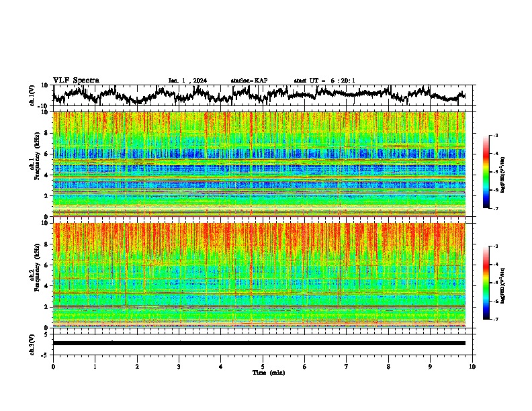Click the "-3" label on ch.1 colorbar
532x411 pixels.
pyautogui.click(x=495, y=135)
